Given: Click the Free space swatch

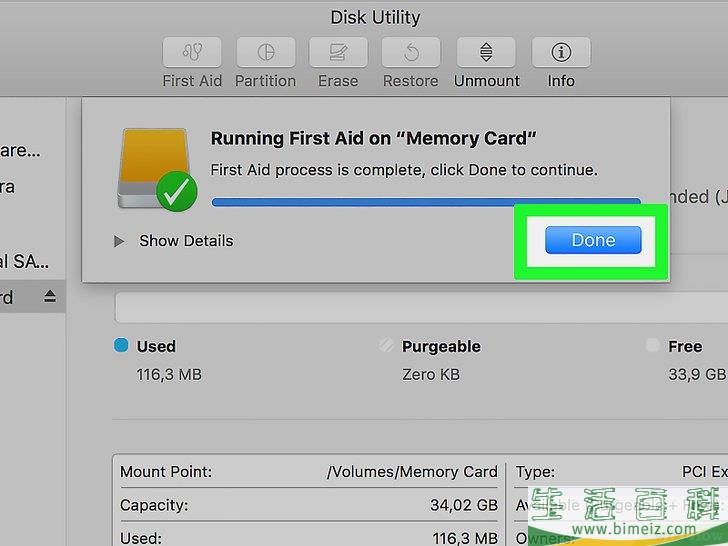Looking at the screenshot, I should pyautogui.click(x=652, y=345).
